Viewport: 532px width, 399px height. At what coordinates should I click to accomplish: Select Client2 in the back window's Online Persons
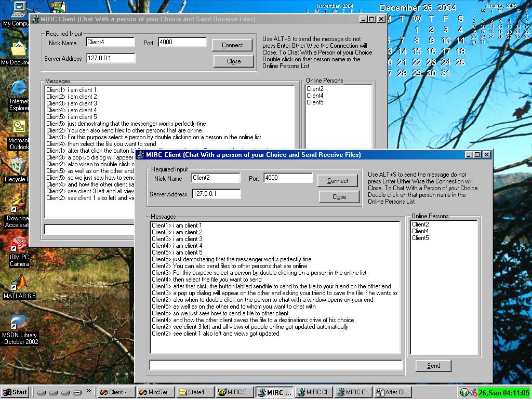[x=315, y=89]
